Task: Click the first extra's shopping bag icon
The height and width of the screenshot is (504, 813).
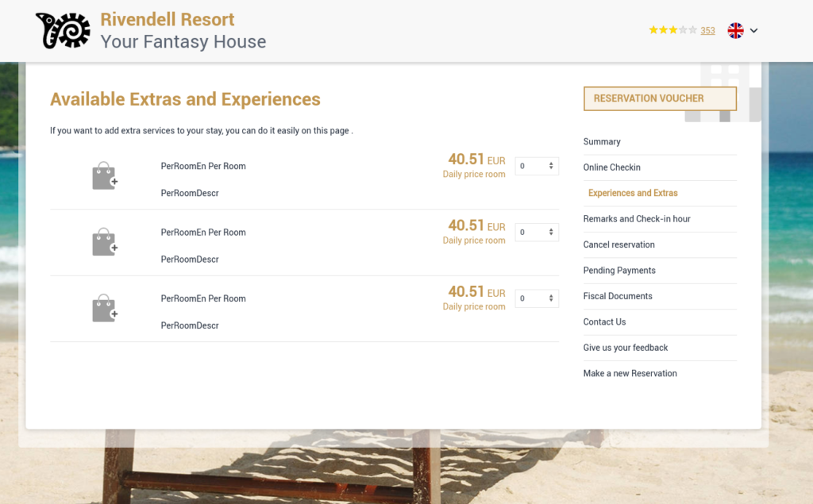Action: pyautogui.click(x=105, y=175)
